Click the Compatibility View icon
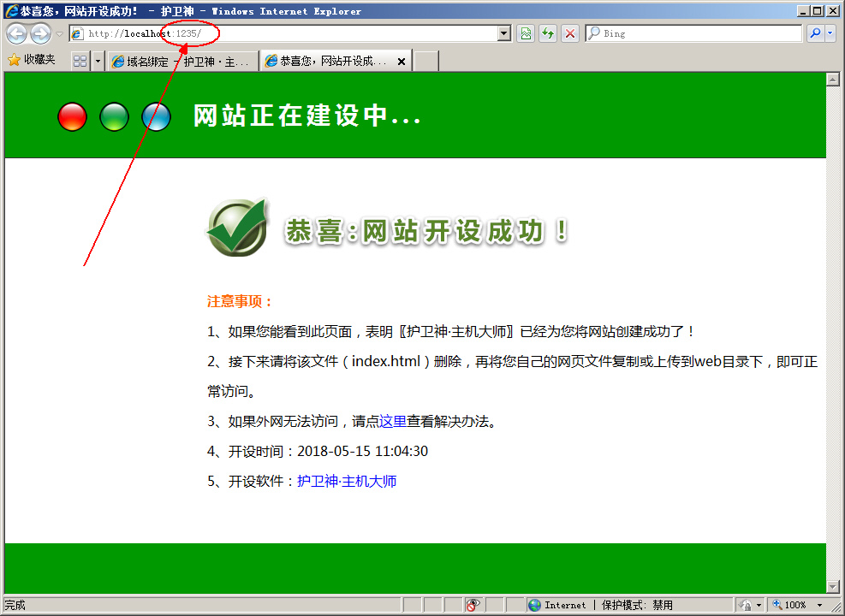Viewport: 845px width, 616px height. (x=526, y=33)
